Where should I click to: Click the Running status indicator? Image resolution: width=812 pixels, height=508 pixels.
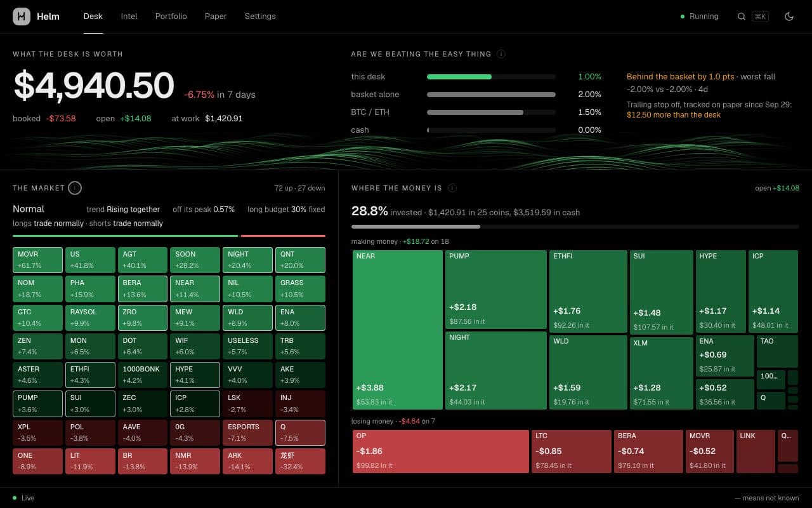700,17
